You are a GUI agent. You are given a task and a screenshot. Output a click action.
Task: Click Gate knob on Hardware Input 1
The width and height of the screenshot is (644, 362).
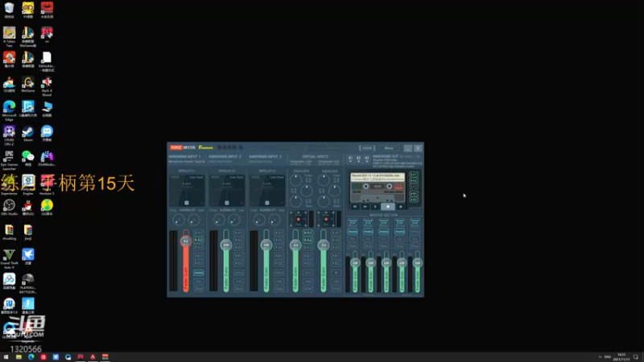pyautogui.click(x=194, y=220)
